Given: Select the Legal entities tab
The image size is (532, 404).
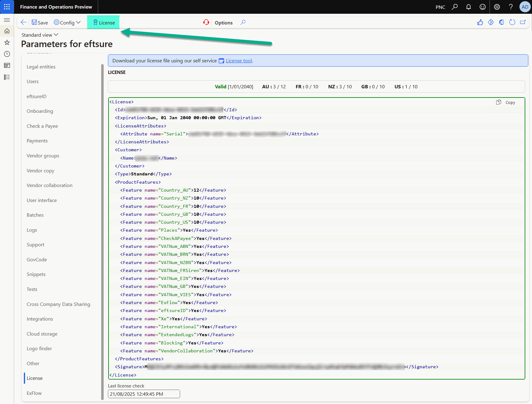Looking at the screenshot, I should pyautogui.click(x=41, y=67).
